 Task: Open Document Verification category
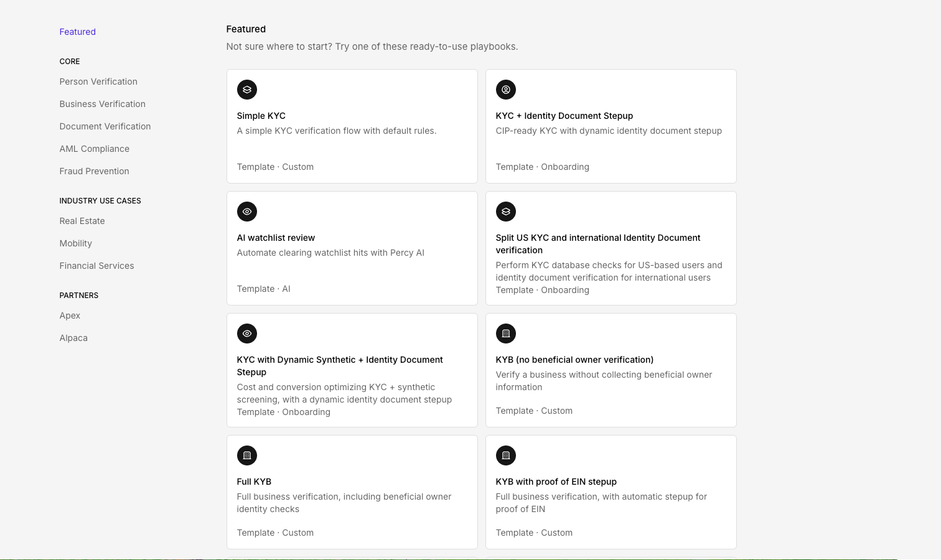coord(105,126)
